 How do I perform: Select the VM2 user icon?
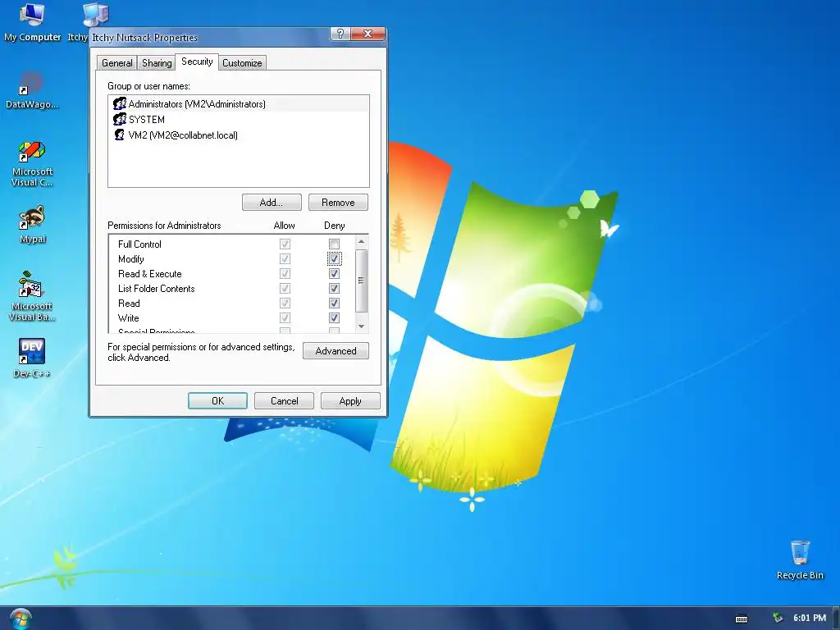point(120,135)
